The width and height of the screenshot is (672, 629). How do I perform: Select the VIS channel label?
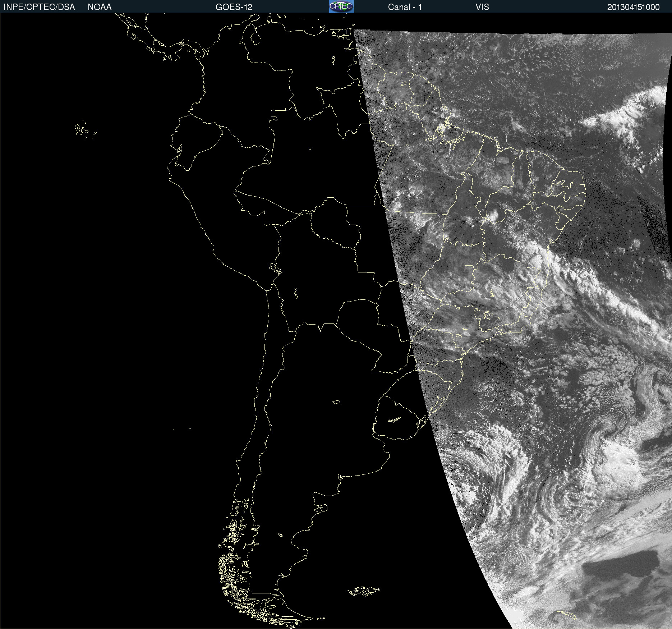click(x=482, y=7)
